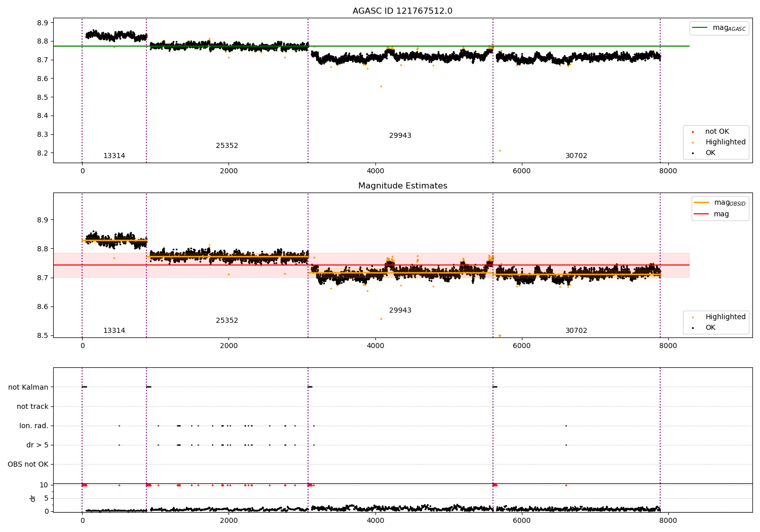This screenshot has height=532, width=760.
Task: Click the 8000 x-axis tick of bottom plot
Action: [668, 520]
